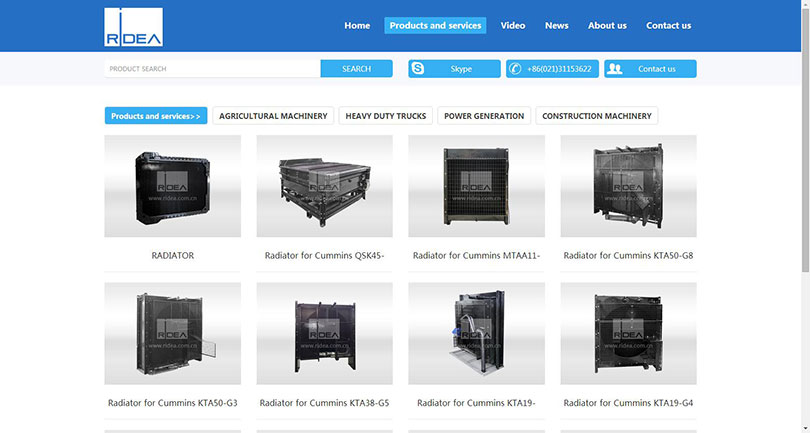
Task: Open Radiator for Cummins KTA50-G8 link
Action: (628, 256)
